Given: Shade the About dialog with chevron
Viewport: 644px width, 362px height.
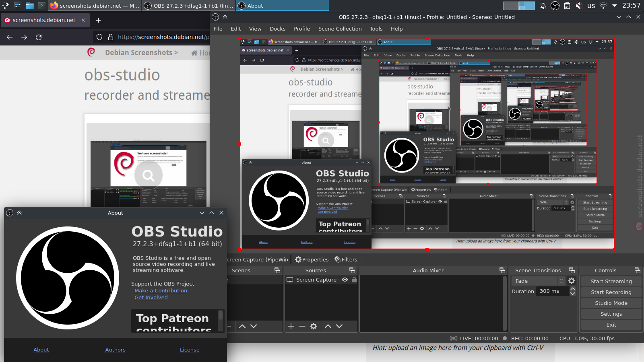Looking at the screenshot, I should [19, 213].
